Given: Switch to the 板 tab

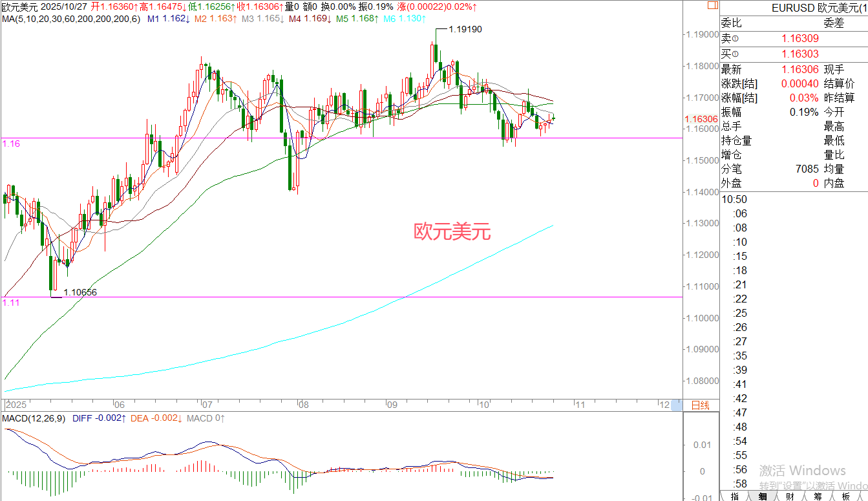Looking at the screenshot, I should click(845, 496).
